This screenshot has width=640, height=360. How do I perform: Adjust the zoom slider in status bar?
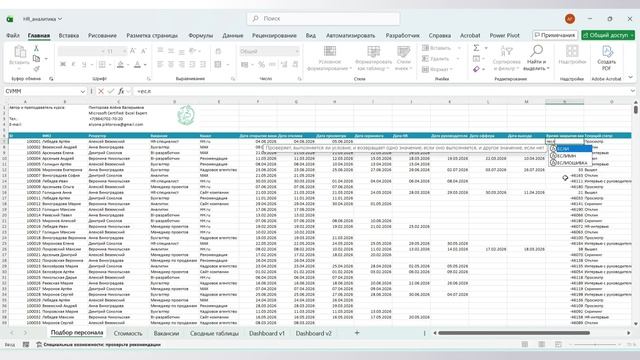(x=595, y=344)
